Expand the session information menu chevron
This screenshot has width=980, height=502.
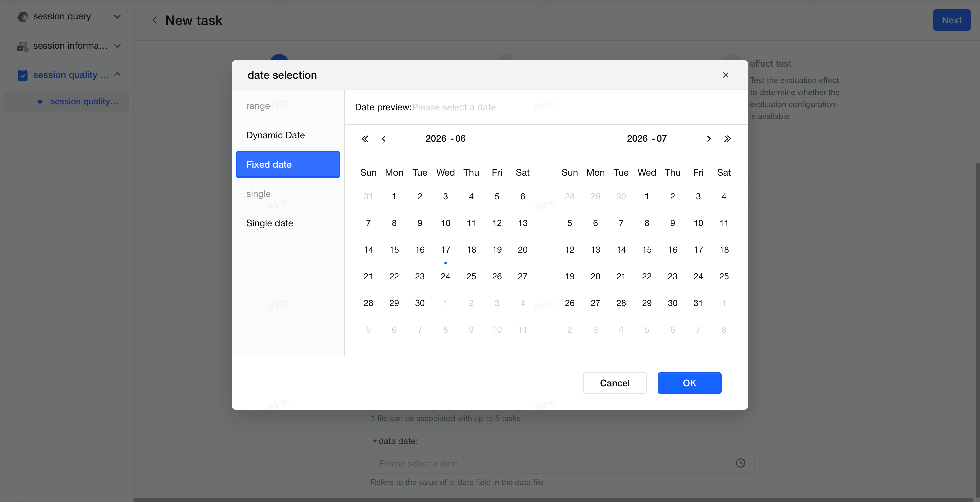coord(117,46)
